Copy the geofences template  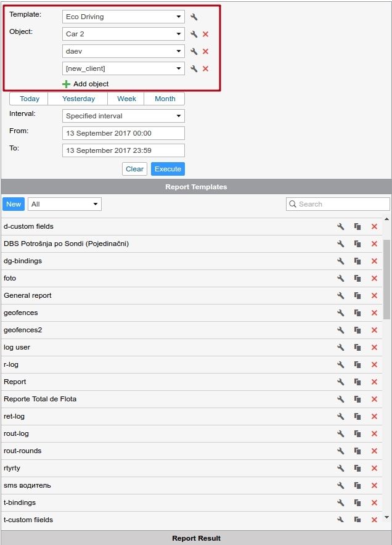point(357,313)
